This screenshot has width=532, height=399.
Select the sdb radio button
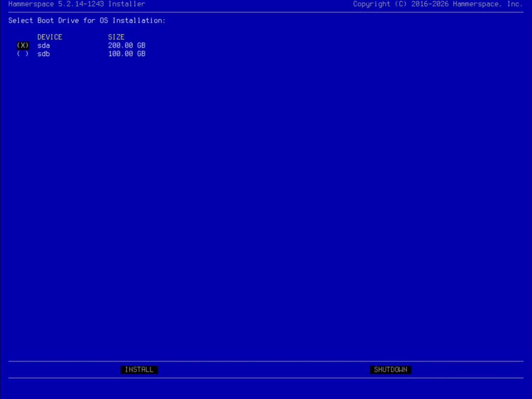[23, 54]
